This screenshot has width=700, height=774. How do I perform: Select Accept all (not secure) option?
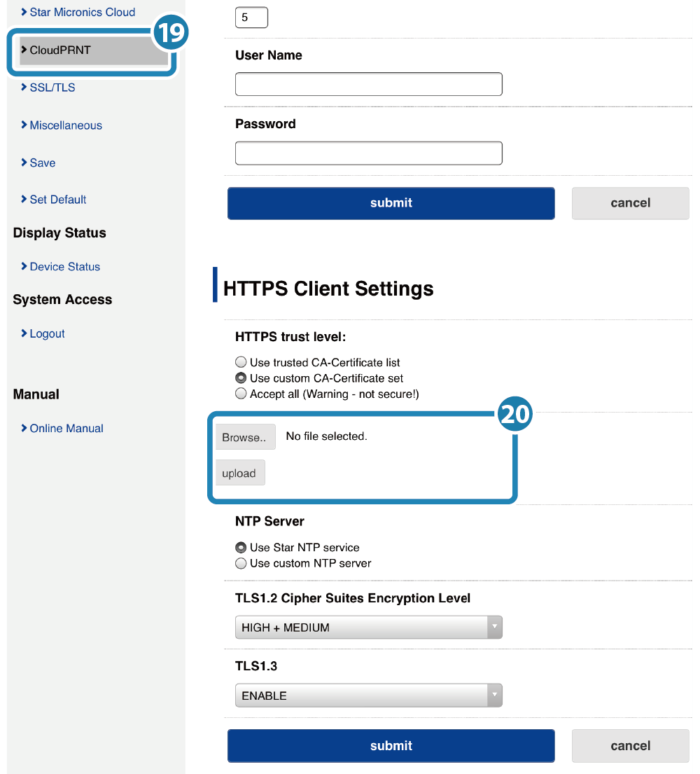(x=241, y=394)
